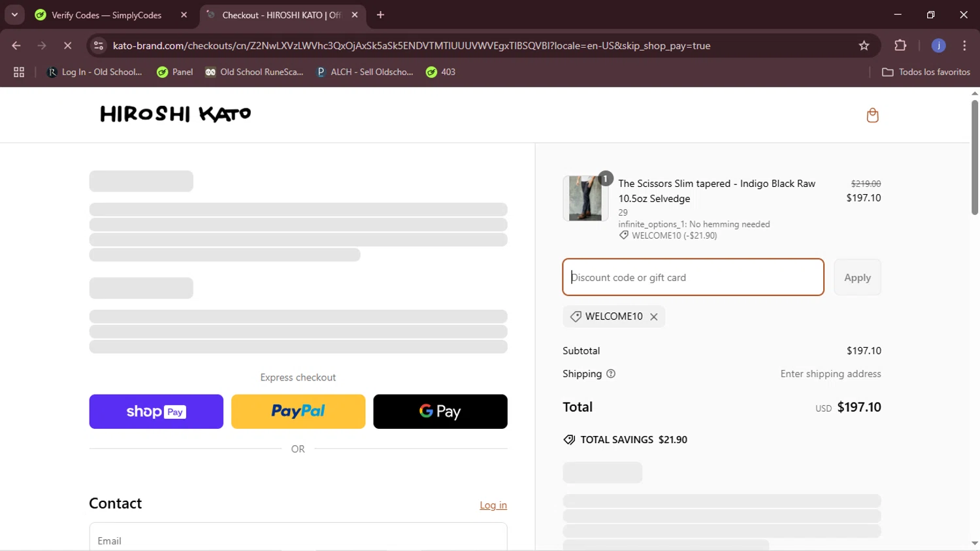Click the address bar URL
The width and height of the screenshot is (980, 551).
[x=412, y=46]
